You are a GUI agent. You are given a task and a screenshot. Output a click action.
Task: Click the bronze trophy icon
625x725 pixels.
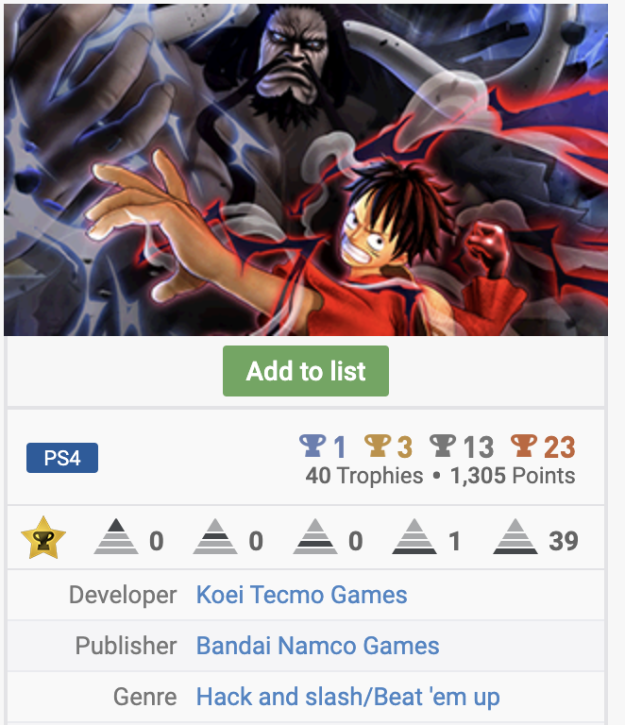[524, 446]
